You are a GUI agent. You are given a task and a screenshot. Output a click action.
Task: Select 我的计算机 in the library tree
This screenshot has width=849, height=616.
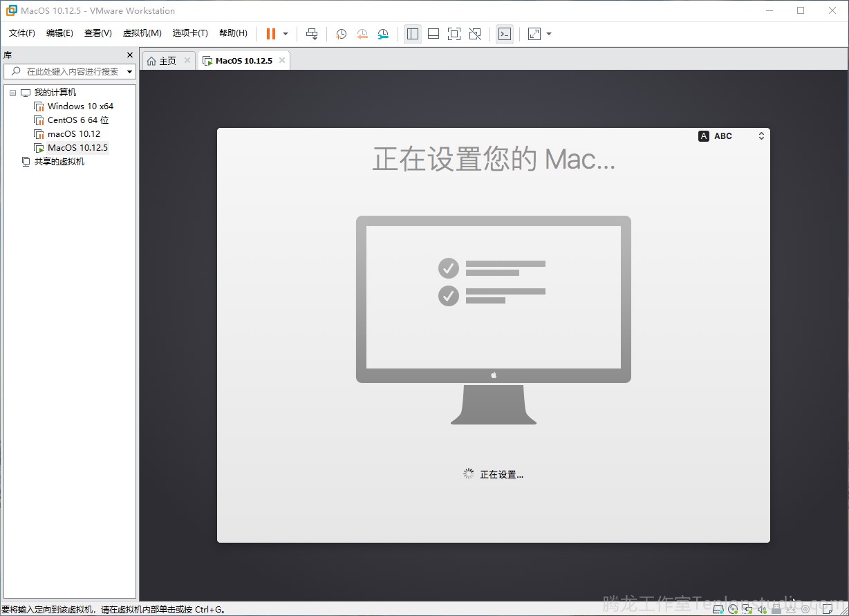(55, 93)
